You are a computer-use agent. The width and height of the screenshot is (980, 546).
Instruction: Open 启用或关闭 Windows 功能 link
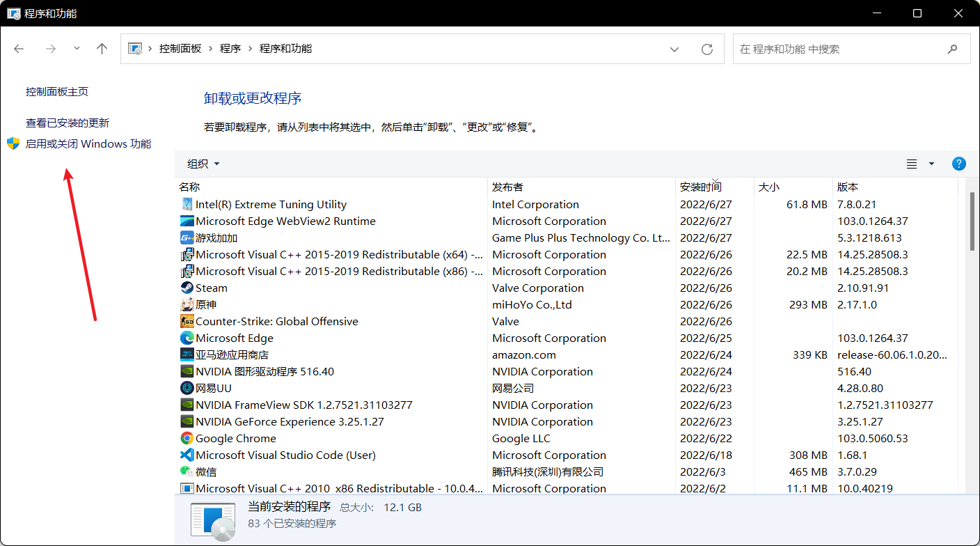[x=88, y=143]
